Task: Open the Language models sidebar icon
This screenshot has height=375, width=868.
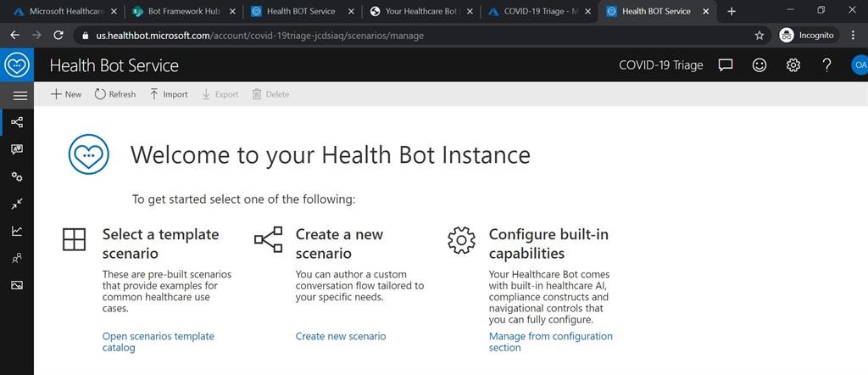Action: pyautogui.click(x=17, y=149)
